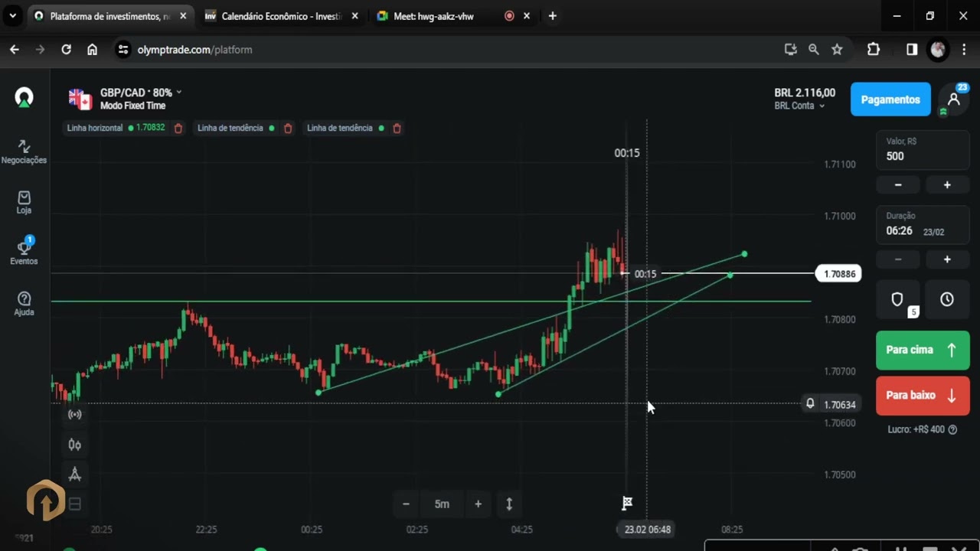Image resolution: width=980 pixels, height=551 pixels.
Task: Switch to the Calendário Econômico tab
Action: (280, 16)
